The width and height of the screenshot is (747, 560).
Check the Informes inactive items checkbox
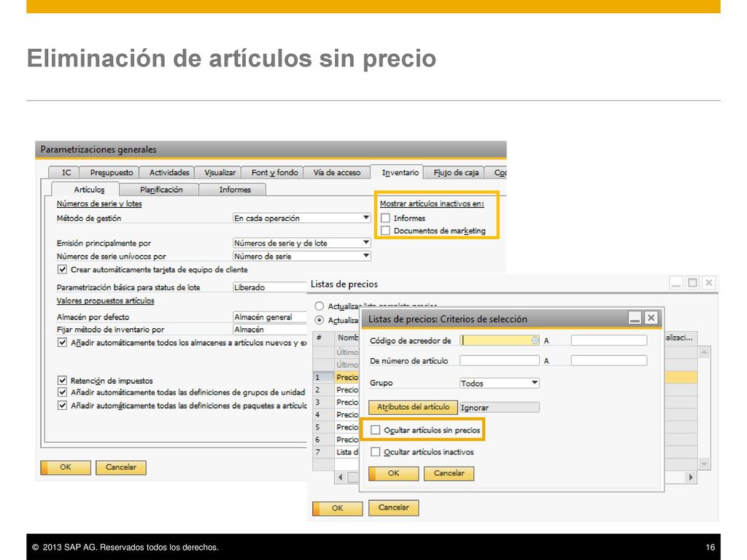386,218
